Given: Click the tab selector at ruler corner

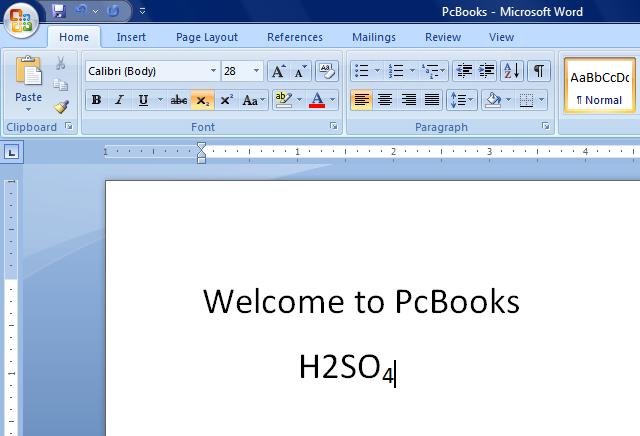Looking at the screenshot, I should tap(13, 153).
